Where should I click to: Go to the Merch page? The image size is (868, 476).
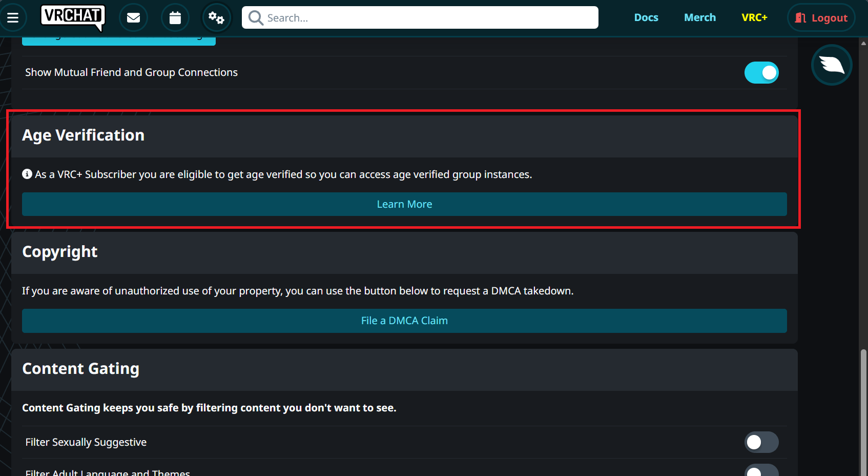(700, 18)
